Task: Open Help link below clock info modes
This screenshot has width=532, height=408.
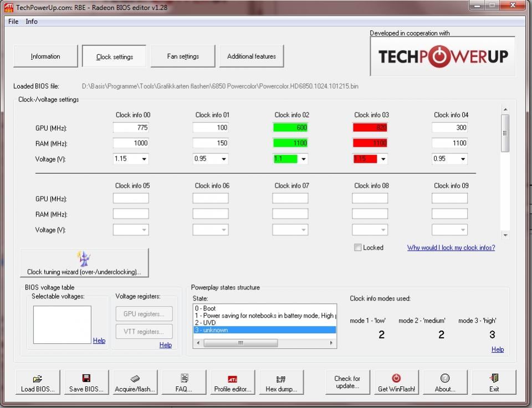Action: click(x=498, y=349)
